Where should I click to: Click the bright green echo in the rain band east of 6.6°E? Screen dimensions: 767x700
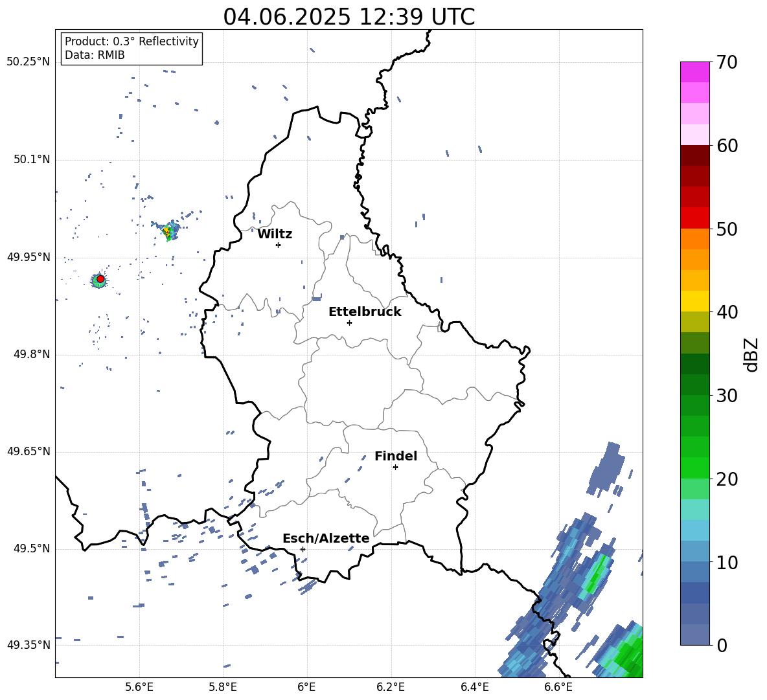tap(597, 574)
